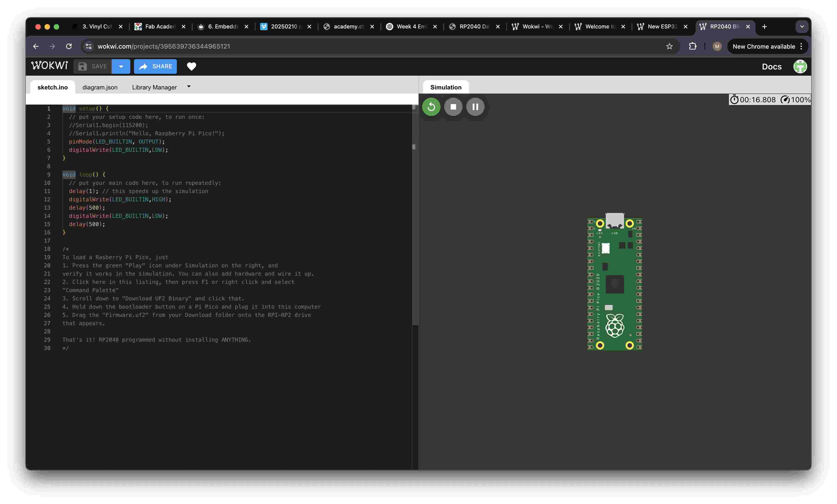Click the void loop() line

(x=84, y=175)
